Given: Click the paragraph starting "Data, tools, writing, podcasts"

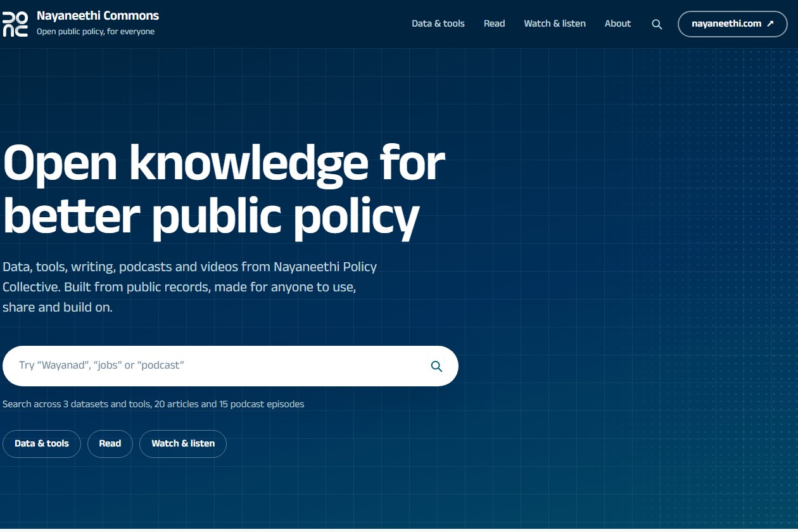Looking at the screenshot, I should pyautogui.click(x=190, y=287).
